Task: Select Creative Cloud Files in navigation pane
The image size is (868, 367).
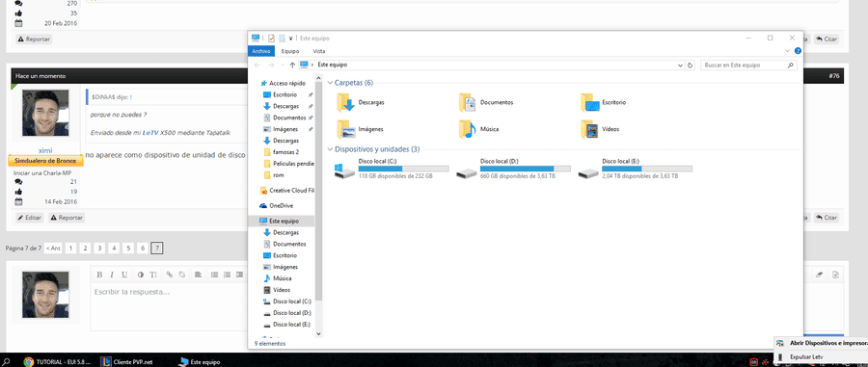Action: tap(286, 190)
